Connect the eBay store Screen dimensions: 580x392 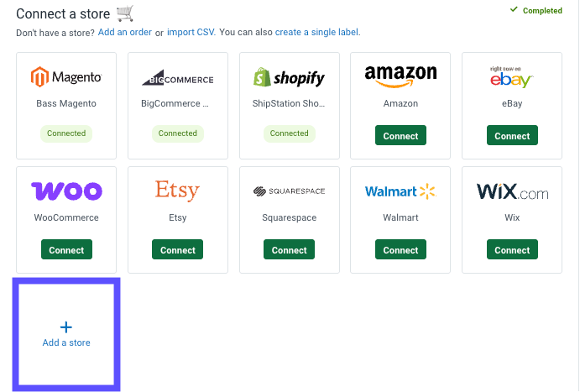[x=512, y=136]
